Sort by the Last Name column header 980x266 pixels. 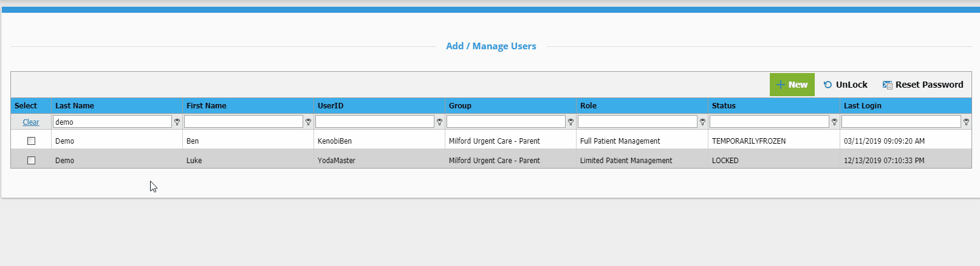point(75,105)
